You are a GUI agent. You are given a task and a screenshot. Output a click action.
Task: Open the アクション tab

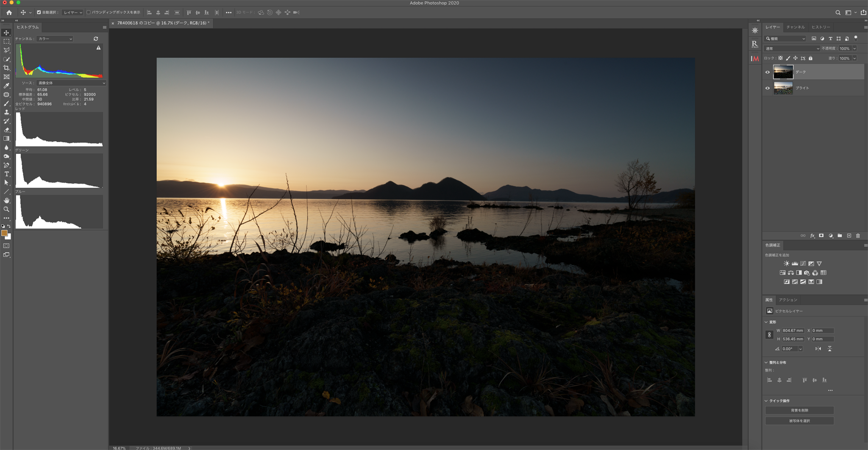click(x=788, y=300)
